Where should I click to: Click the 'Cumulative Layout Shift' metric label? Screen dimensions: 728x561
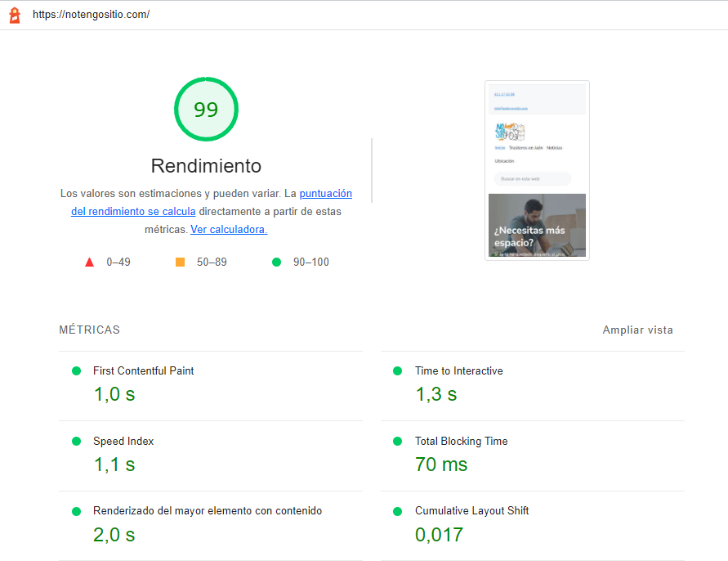coord(471,511)
